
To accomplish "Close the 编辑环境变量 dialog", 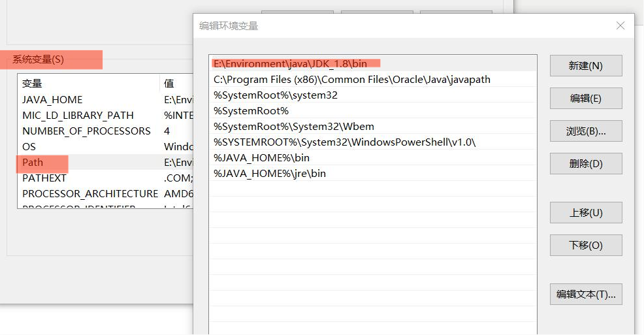I will click(x=620, y=25).
